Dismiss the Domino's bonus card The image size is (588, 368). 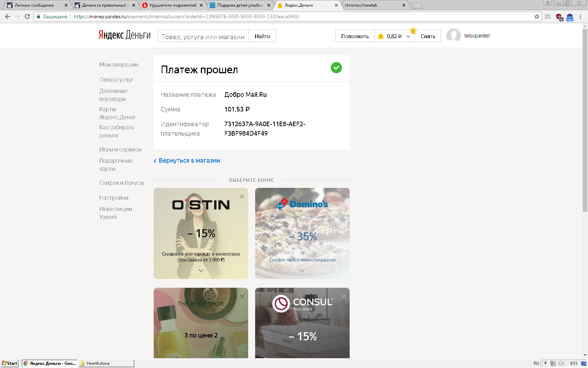coord(343,197)
